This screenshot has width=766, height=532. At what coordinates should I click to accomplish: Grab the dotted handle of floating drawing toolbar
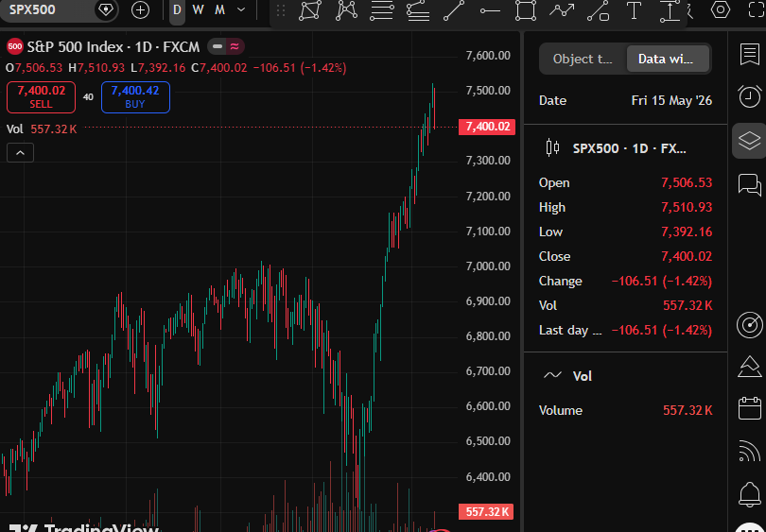click(281, 10)
